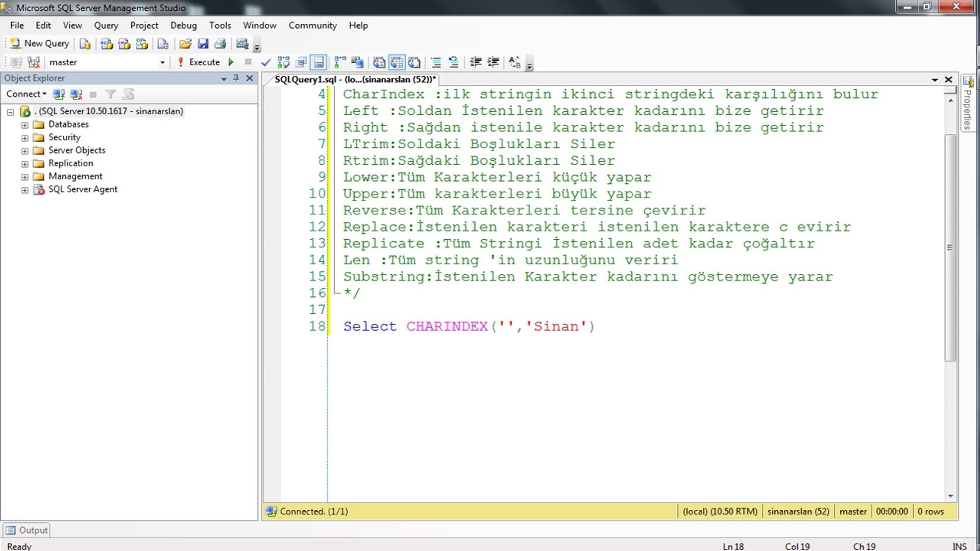Open the Properties side panel
The width and height of the screenshot is (980, 551).
point(968,103)
